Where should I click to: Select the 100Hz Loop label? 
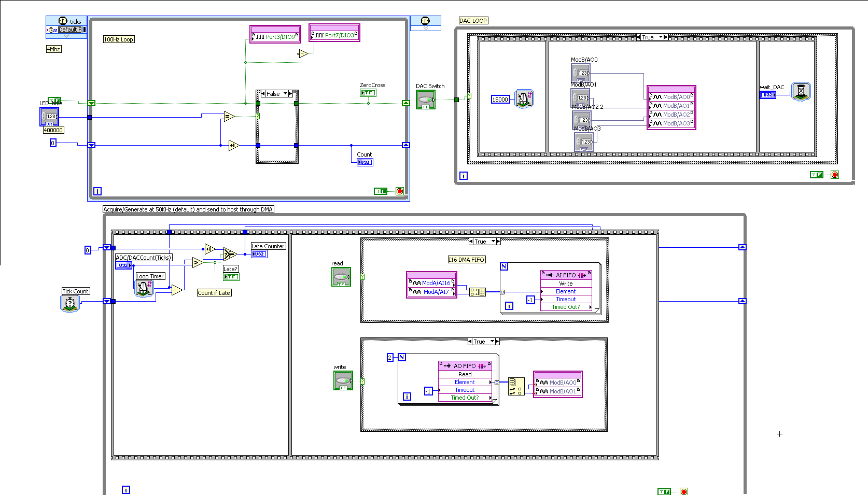pos(119,39)
